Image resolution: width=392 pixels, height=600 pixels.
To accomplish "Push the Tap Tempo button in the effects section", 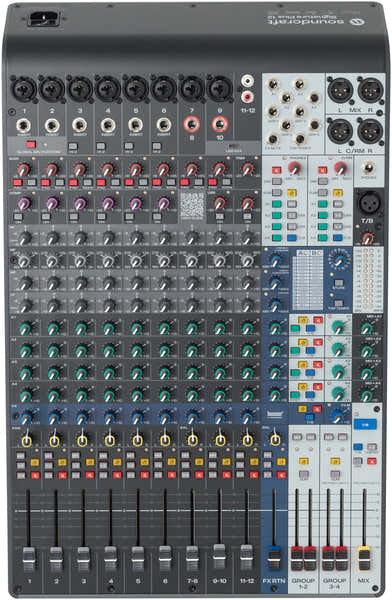I will click(339, 303).
